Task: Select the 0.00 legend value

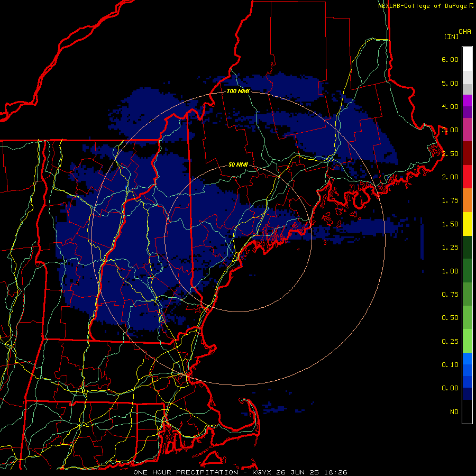Action: pyautogui.click(x=450, y=388)
